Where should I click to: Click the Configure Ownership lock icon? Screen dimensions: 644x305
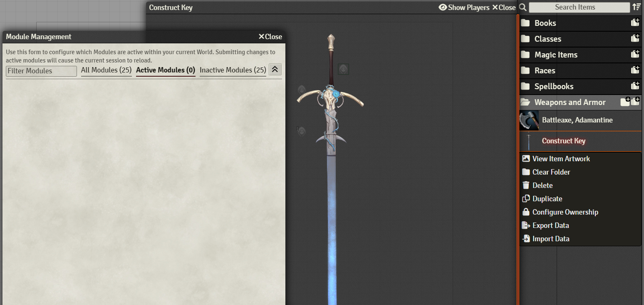pos(525,212)
